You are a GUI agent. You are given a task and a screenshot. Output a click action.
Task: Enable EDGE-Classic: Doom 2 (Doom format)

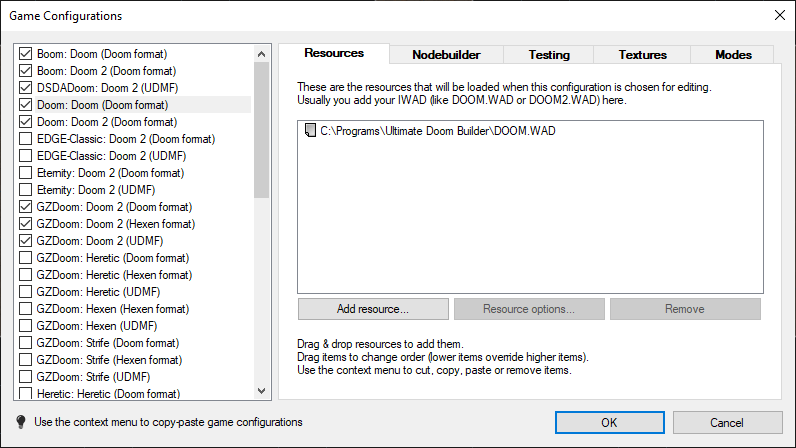(x=25, y=139)
